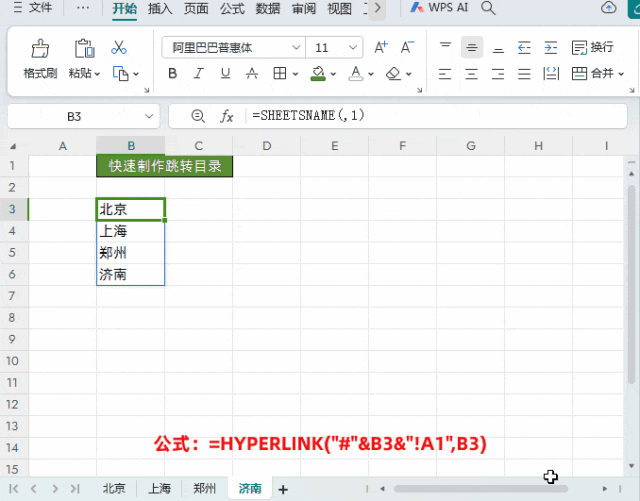Expand the fill color dropdown arrow
The height and width of the screenshot is (501, 640).
coord(333,74)
